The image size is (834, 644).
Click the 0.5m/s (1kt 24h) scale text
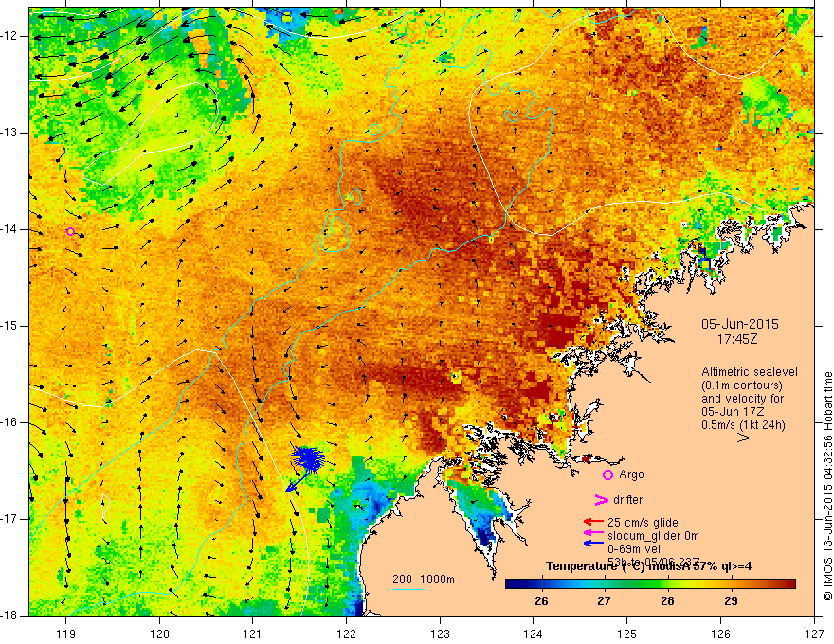click(x=744, y=425)
